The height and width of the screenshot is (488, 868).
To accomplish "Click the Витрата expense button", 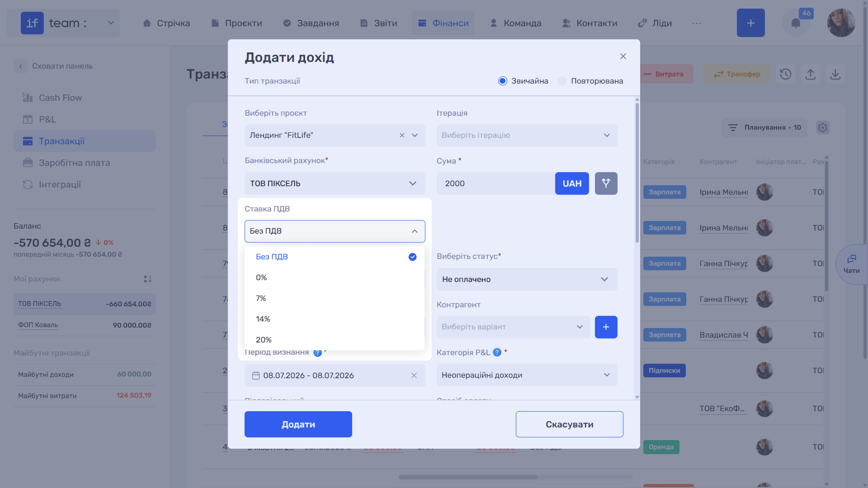I will (x=667, y=74).
